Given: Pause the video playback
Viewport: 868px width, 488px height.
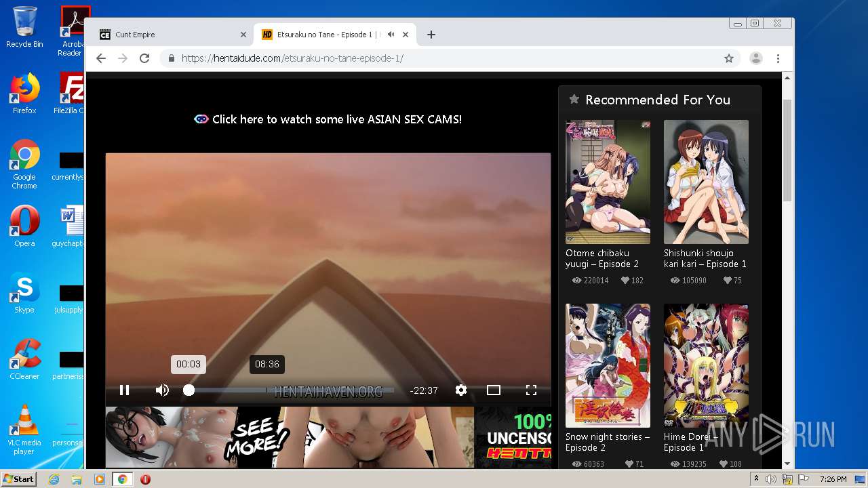Looking at the screenshot, I should [124, 390].
